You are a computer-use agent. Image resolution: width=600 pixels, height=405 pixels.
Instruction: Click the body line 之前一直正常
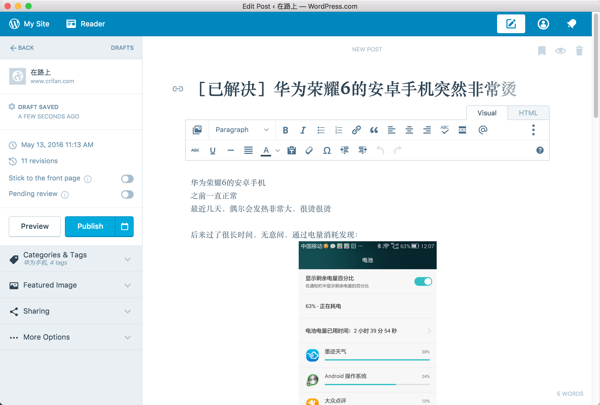pyautogui.click(x=214, y=196)
